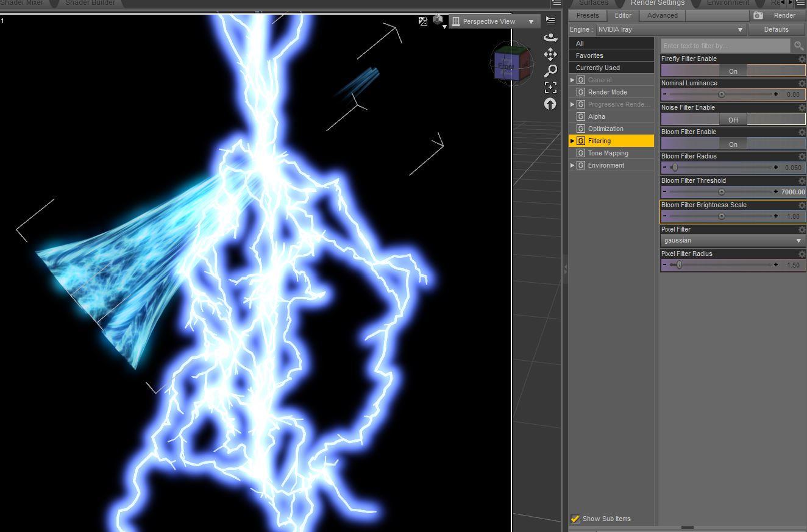807x532 pixels.
Task: Click plus stepper for Nominal Luminance
Action: [x=776, y=94]
